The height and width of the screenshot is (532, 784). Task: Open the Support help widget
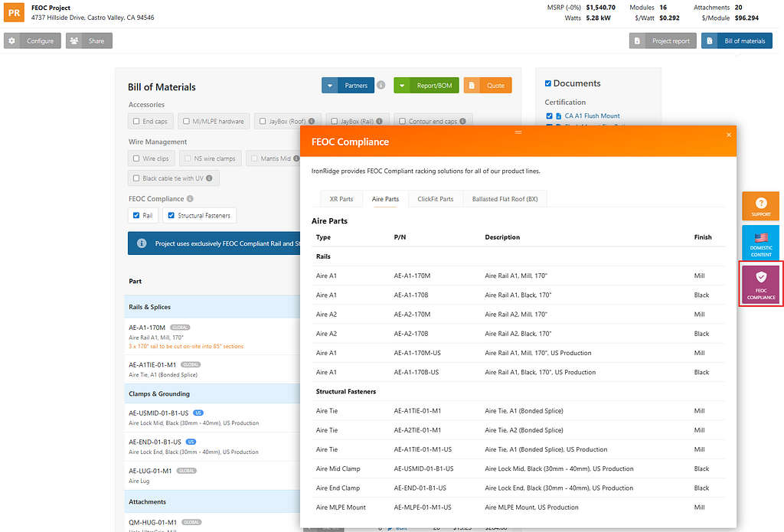pos(760,206)
